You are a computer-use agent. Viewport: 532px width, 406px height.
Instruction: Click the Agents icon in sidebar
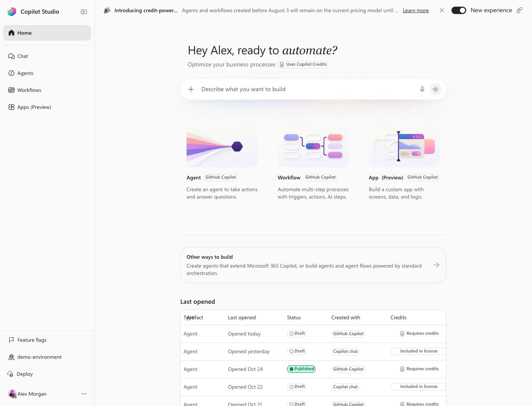coord(11,73)
